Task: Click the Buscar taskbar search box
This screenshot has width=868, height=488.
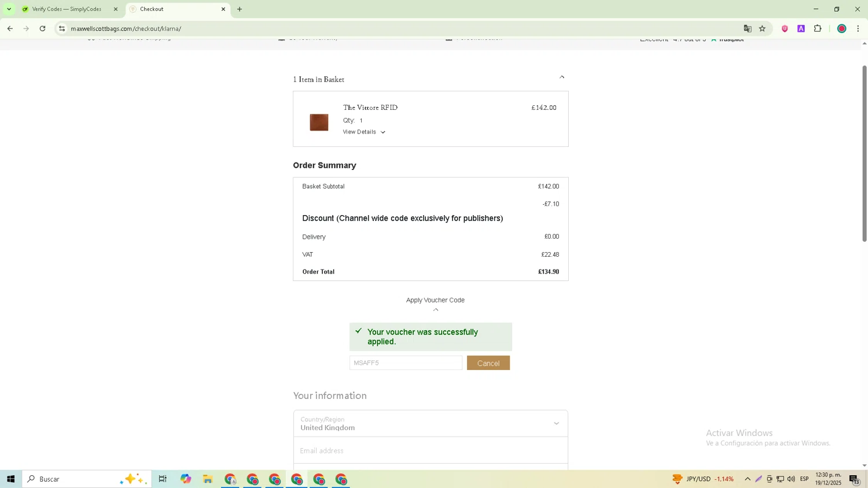Action: click(87, 479)
